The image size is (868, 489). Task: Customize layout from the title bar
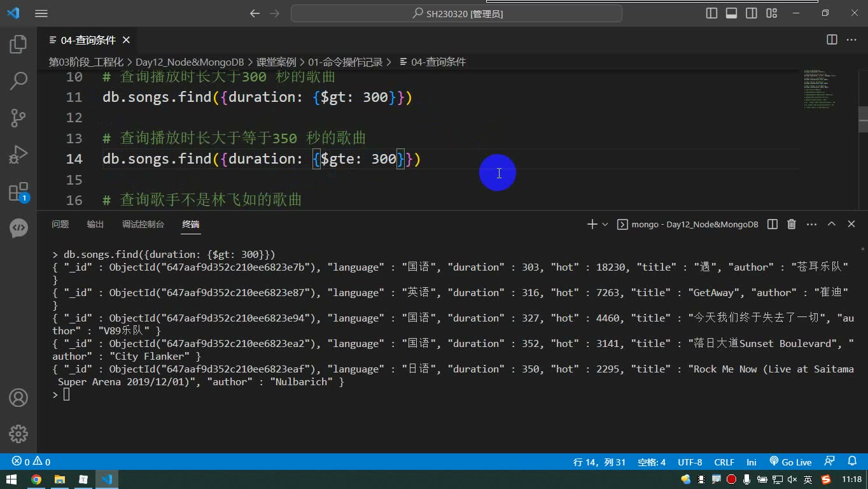point(772,13)
